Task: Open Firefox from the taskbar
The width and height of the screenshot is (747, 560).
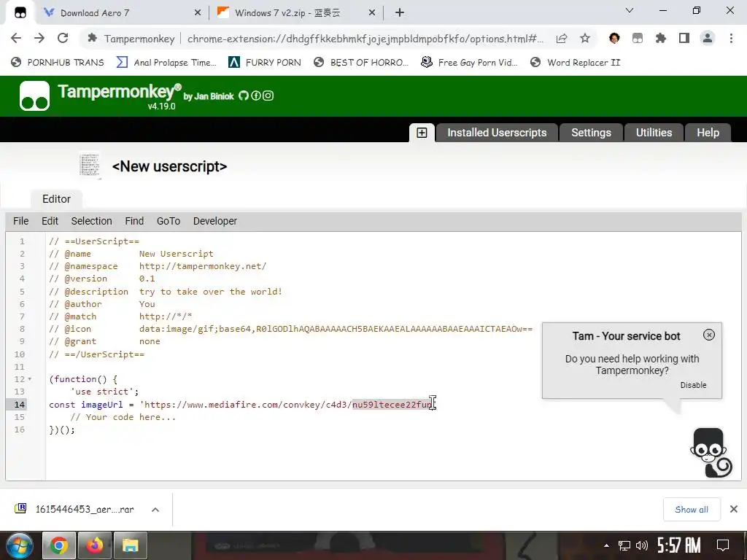Action: [95, 545]
